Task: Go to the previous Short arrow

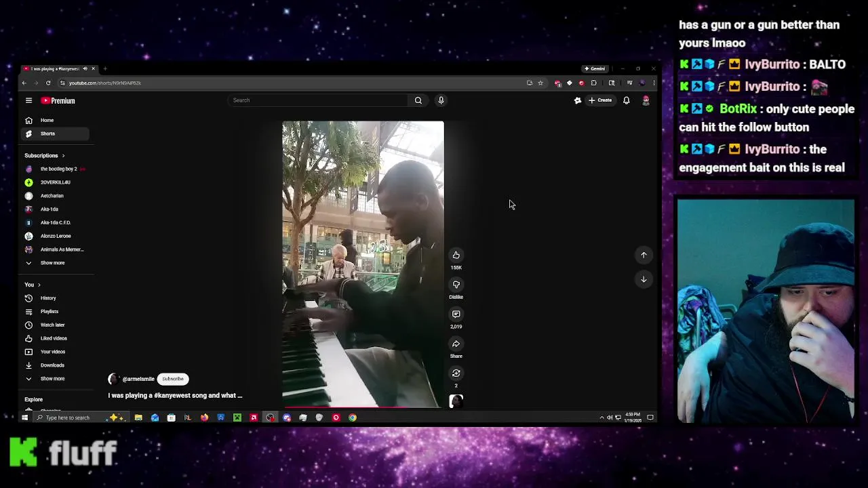Action: tap(644, 255)
